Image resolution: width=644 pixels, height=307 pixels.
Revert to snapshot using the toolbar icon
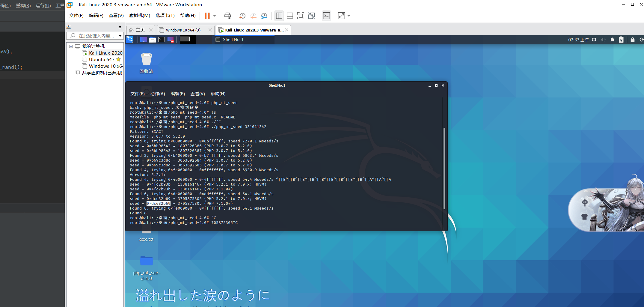tap(254, 16)
